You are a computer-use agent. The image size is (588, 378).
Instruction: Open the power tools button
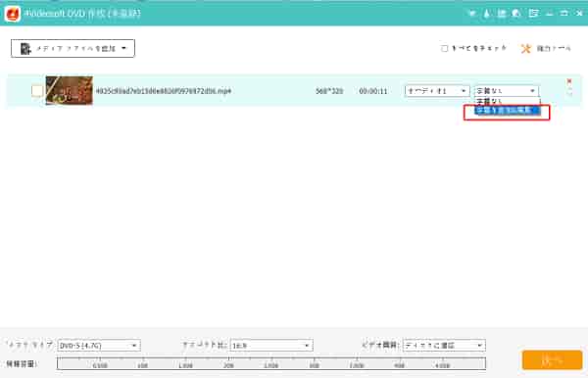(x=546, y=48)
